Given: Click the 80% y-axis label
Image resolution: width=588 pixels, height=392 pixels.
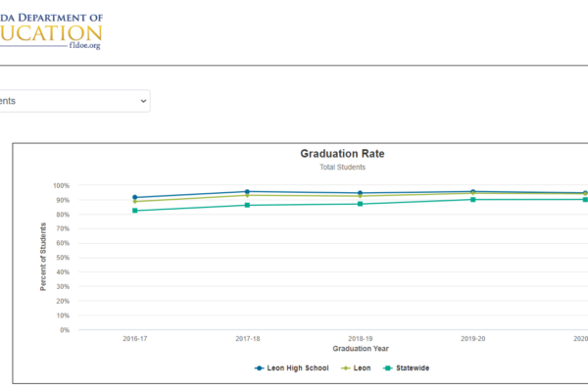Looking at the screenshot, I should pyautogui.click(x=63, y=215).
